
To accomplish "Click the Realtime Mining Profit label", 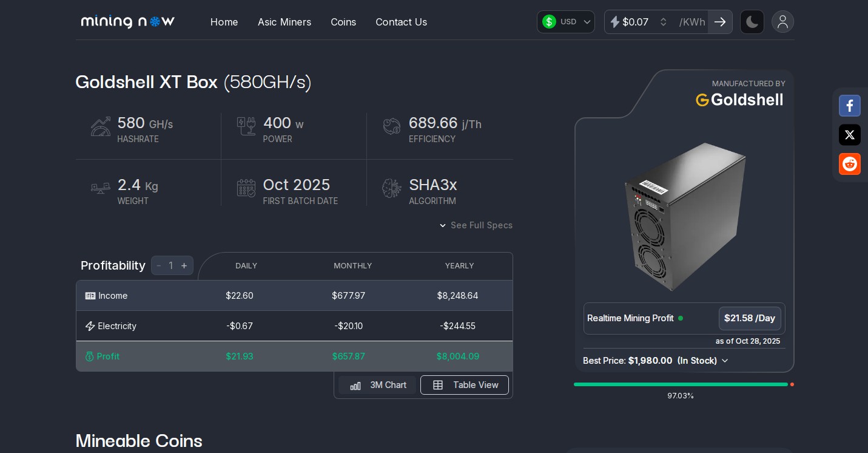I will tap(630, 318).
